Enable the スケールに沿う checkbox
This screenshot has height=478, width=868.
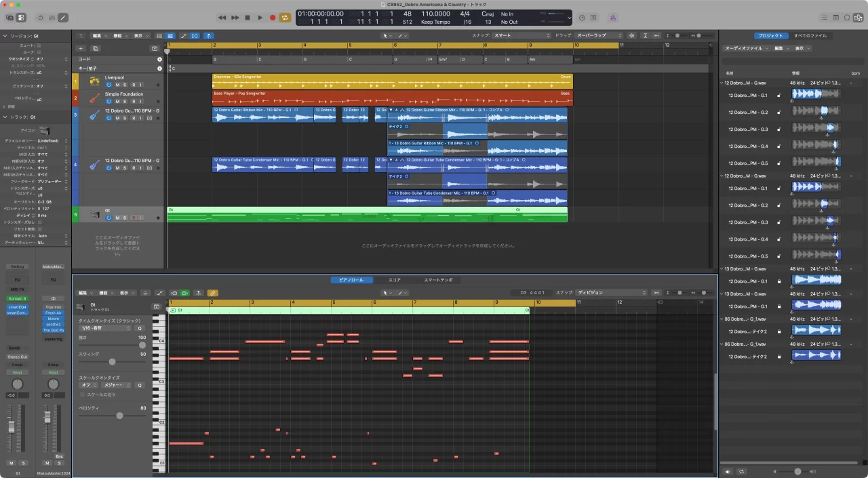(83, 394)
